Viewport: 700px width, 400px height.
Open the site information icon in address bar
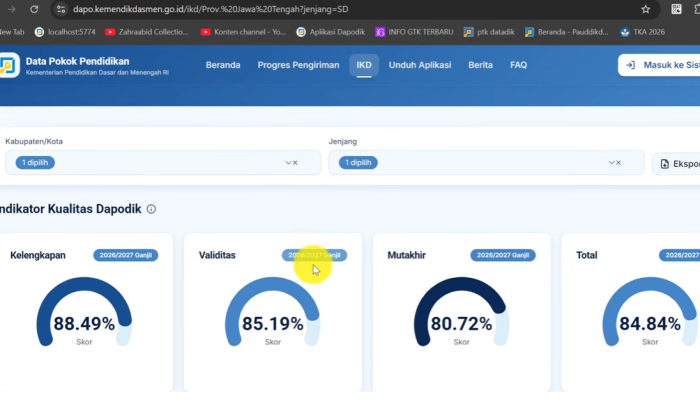(61, 9)
